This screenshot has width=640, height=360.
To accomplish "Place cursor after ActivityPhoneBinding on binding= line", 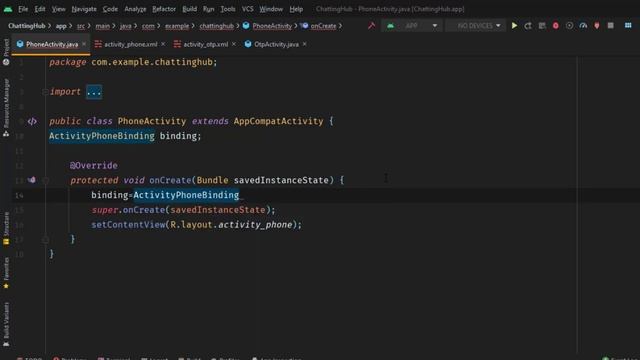I will click(240, 195).
